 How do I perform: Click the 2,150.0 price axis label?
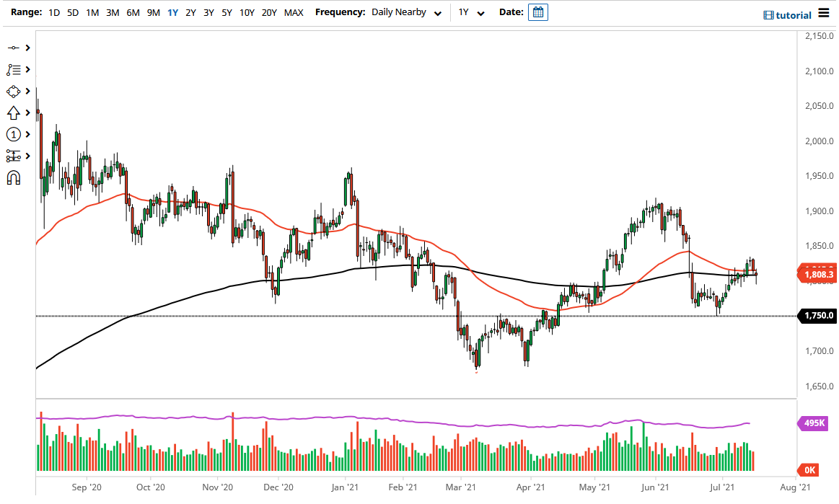click(x=820, y=36)
